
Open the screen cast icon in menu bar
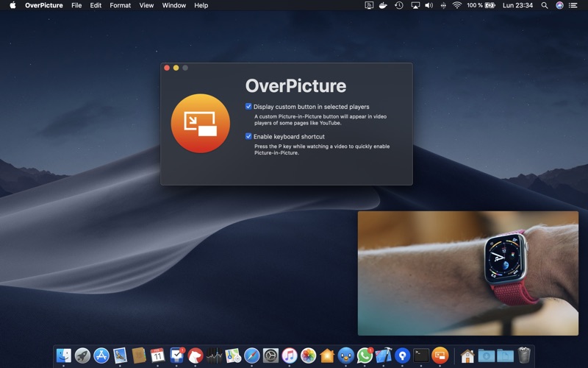369,5
